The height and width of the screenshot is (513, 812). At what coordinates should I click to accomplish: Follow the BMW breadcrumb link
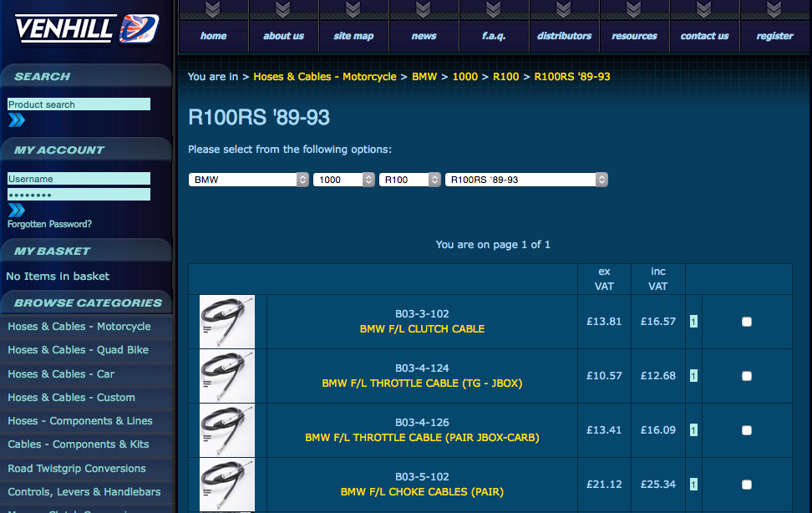424,77
